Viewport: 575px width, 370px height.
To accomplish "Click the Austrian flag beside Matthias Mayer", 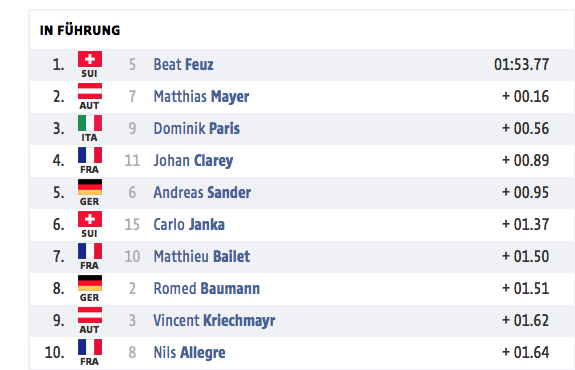I will (90, 91).
